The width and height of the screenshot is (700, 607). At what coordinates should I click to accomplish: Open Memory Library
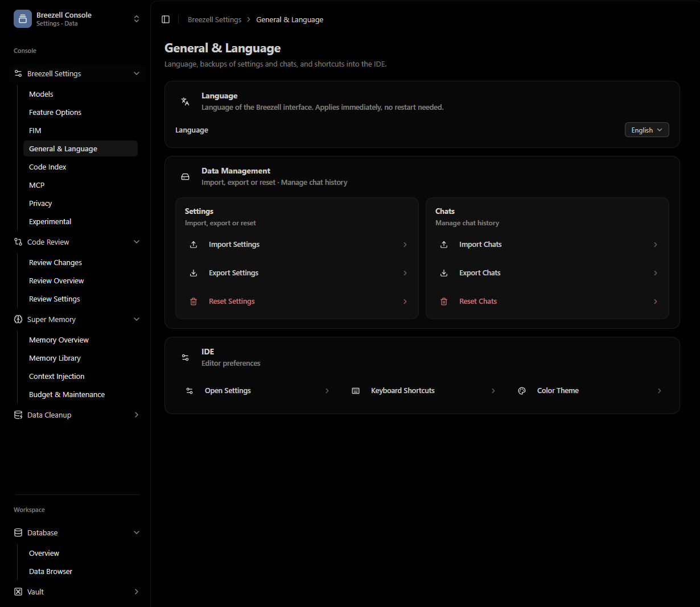pos(80,358)
